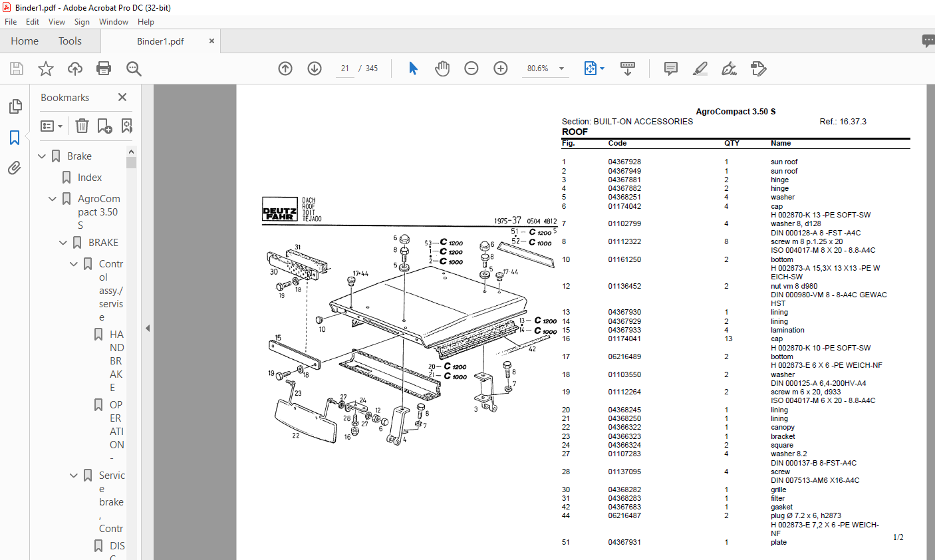The height and width of the screenshot is (560, 935).
Task: Collapse the Service brake bookmark
Action: click(74, 476)
